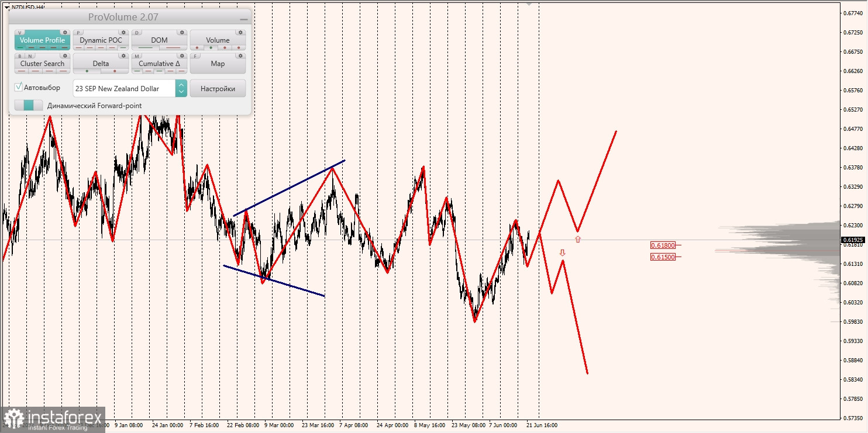Open Cluster Search gear settings
The width and height of the screenshot is (868, 433).
coord(65,56)
